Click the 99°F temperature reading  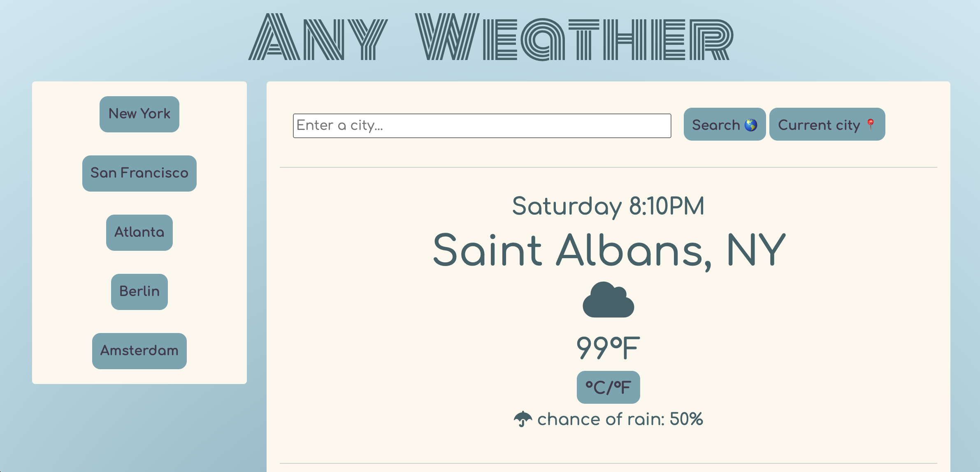click(608, 347)
